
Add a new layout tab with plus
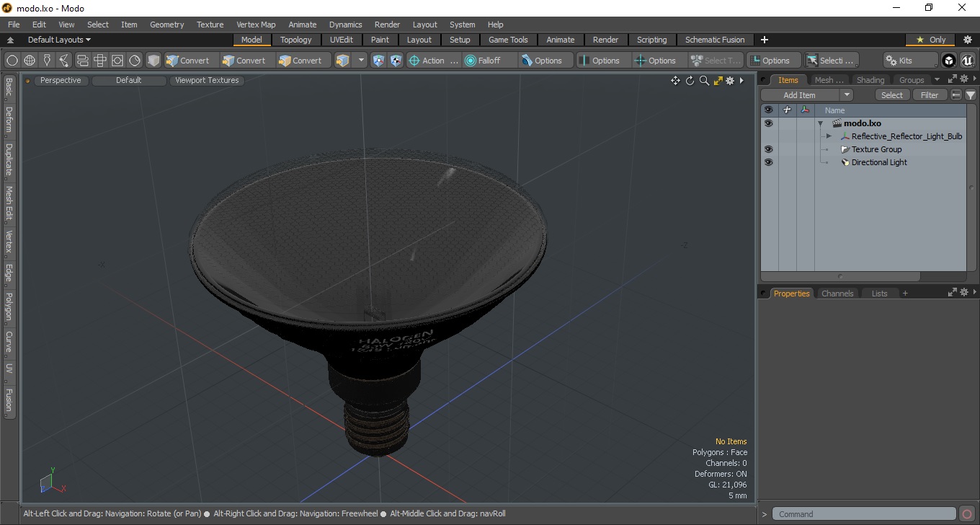[x=765, y=40]
